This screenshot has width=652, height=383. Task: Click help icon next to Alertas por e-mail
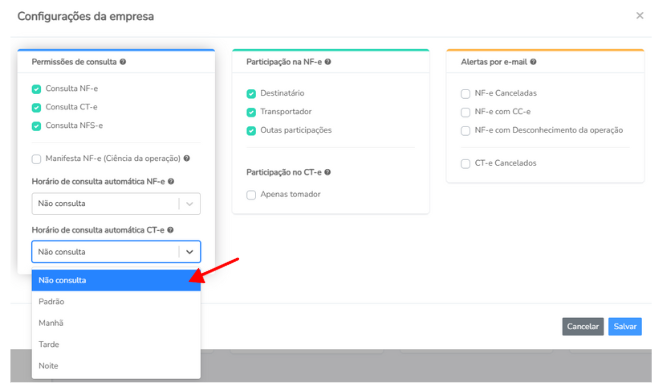tap(533, 62)
